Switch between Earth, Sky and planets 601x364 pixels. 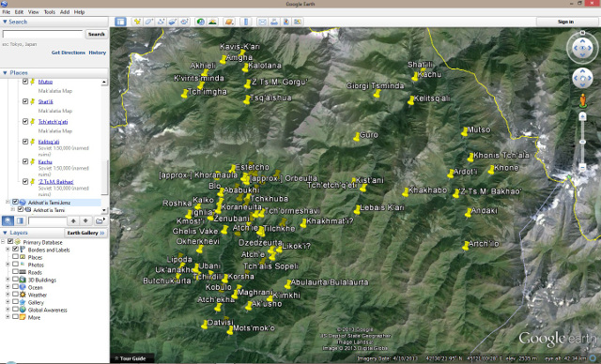click(x=229, y=22)
